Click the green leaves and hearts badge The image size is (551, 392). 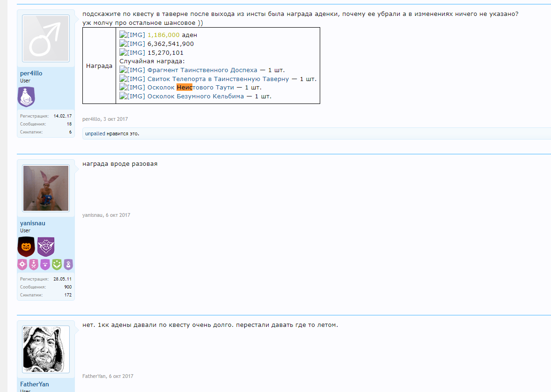pyautogui.click(x=57, y=265)
